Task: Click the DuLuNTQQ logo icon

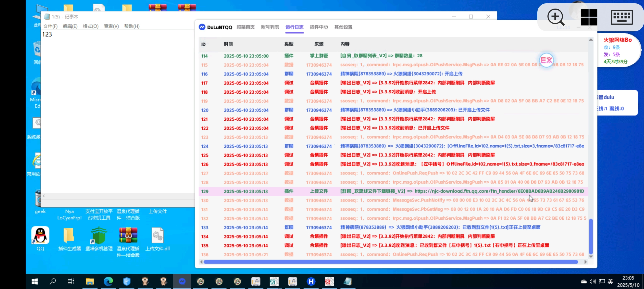Action: (202, 27)
